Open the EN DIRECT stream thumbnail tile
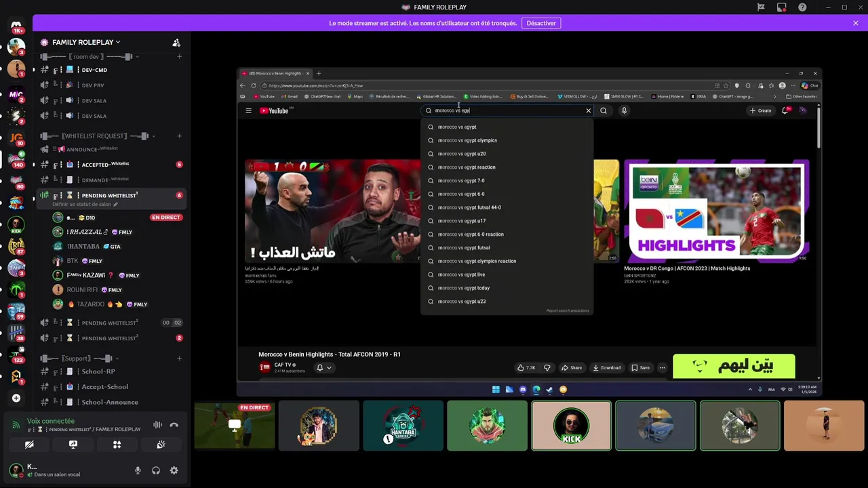 click(235, 426)
